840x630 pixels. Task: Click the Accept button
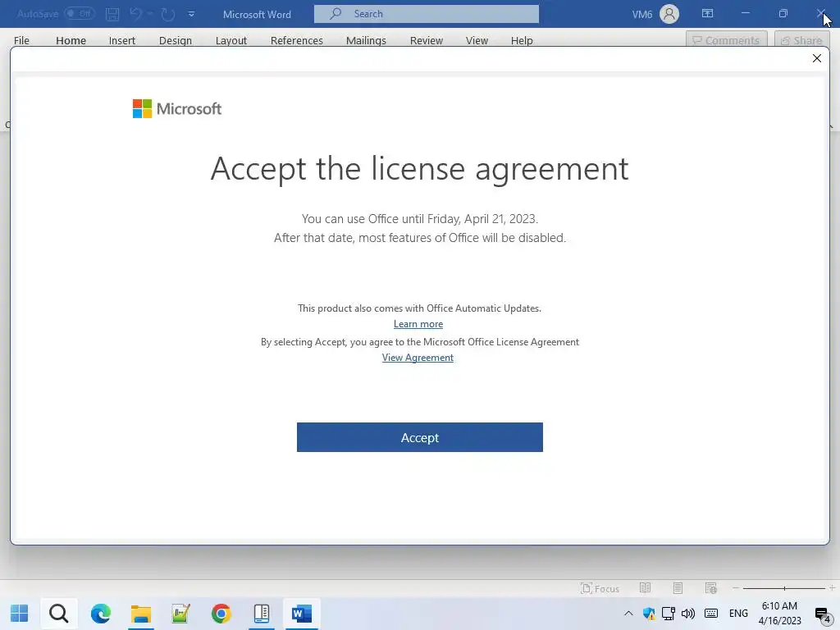tap(419, 437)
